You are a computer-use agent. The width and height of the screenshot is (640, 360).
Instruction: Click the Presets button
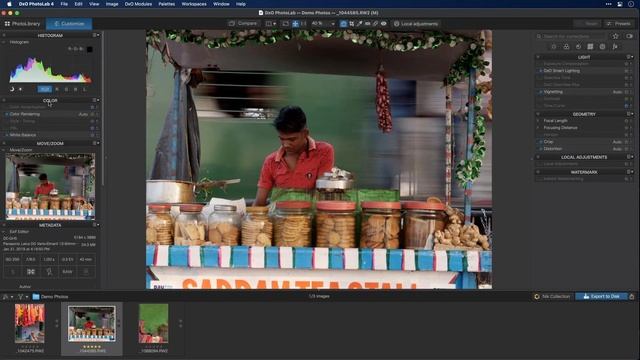619,24
